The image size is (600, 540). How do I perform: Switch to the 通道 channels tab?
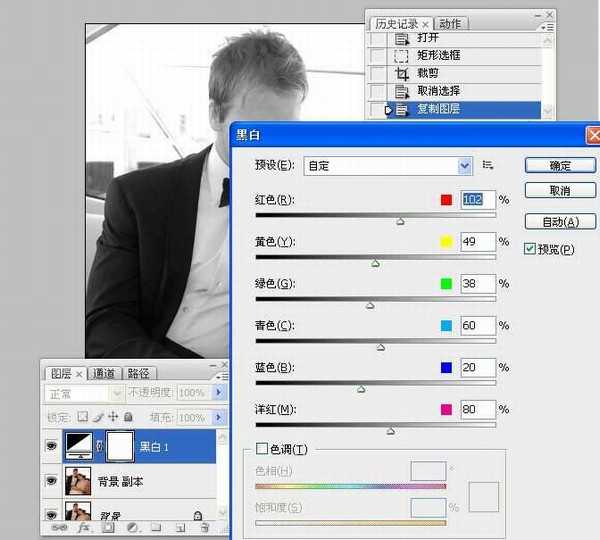(x=105, y=373)
